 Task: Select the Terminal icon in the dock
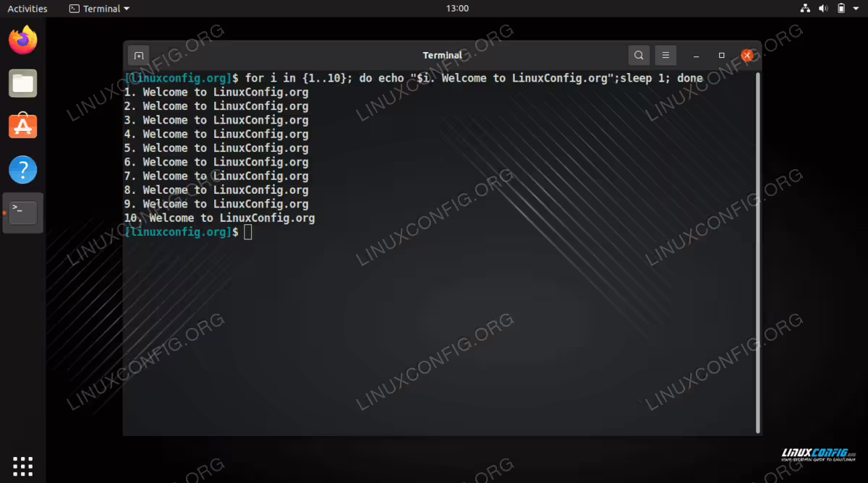click(x=23, y=213)
